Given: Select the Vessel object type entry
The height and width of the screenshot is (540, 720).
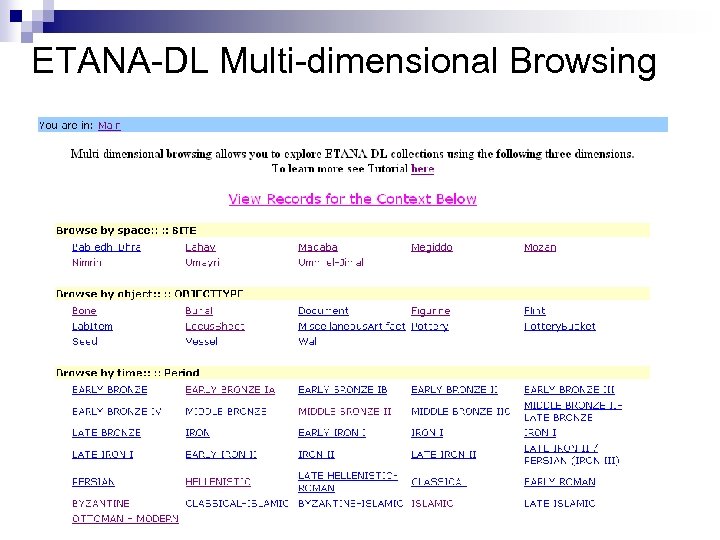Looking at the screenshot, I should click(201, 342).
